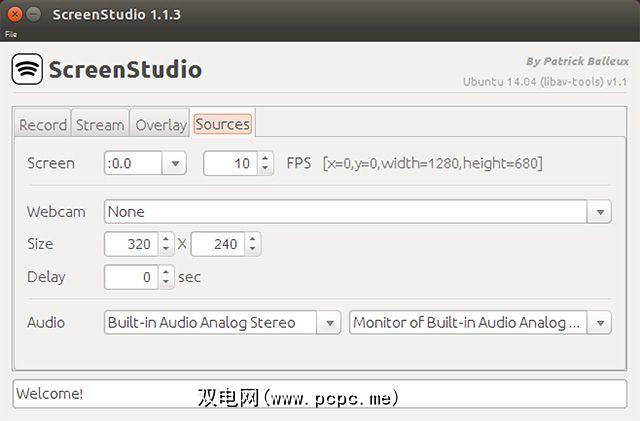Expand the Monitor of Built-in Audio dropdown

tap(600, 323)
